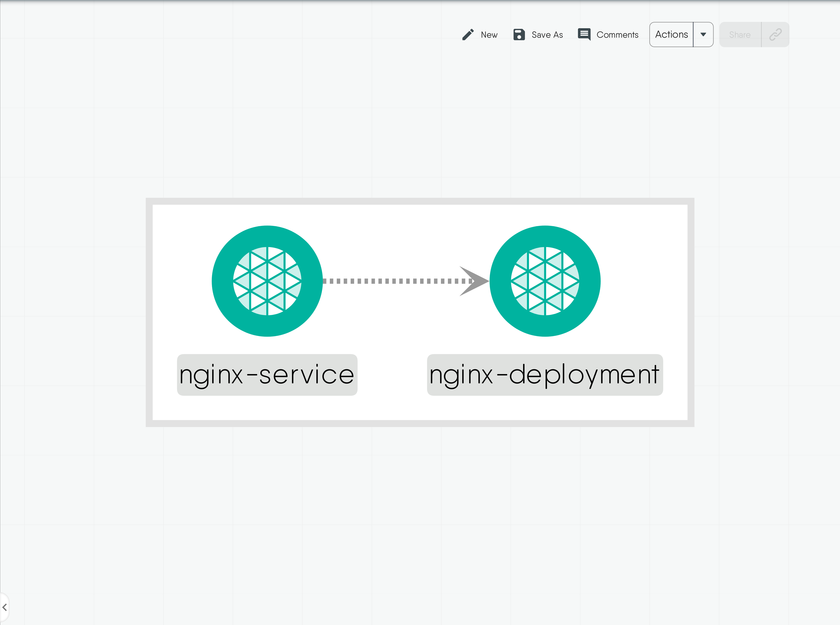Select the nginx-service node circle icon
This screenshot has height=625, width=840.
tap(267, 281)
